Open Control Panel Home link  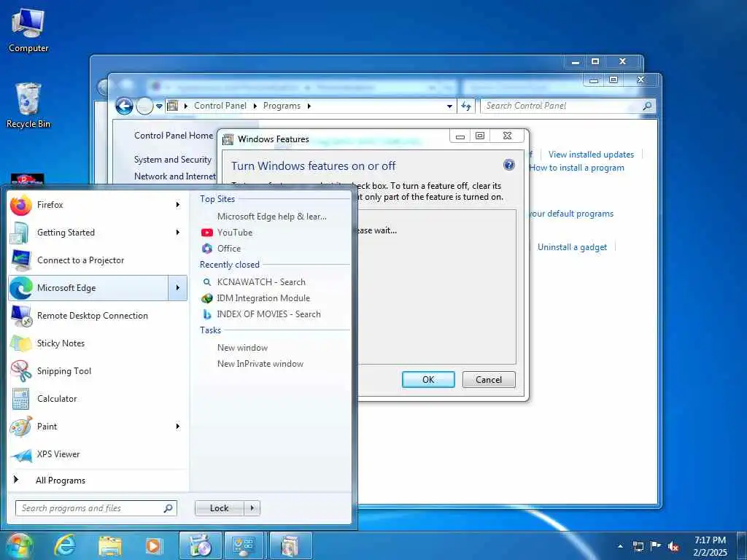(x=174, y=136)
